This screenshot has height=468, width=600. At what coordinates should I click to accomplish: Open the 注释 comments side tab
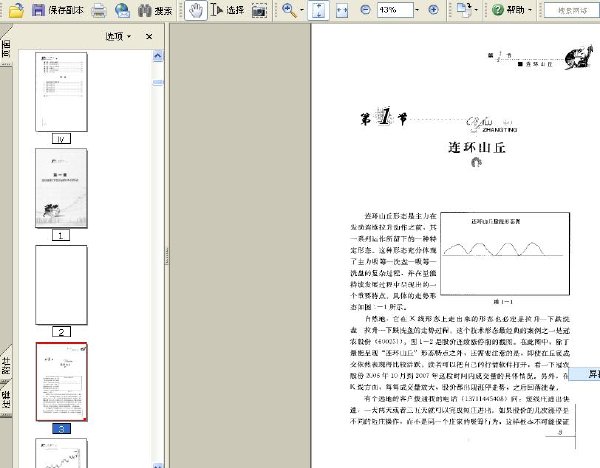coord(6,399)
